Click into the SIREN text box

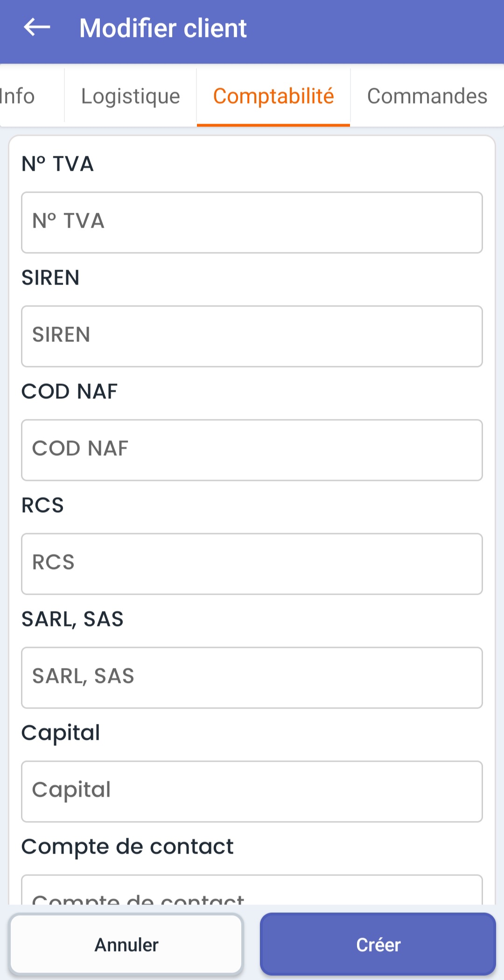(x=252, y=336)
